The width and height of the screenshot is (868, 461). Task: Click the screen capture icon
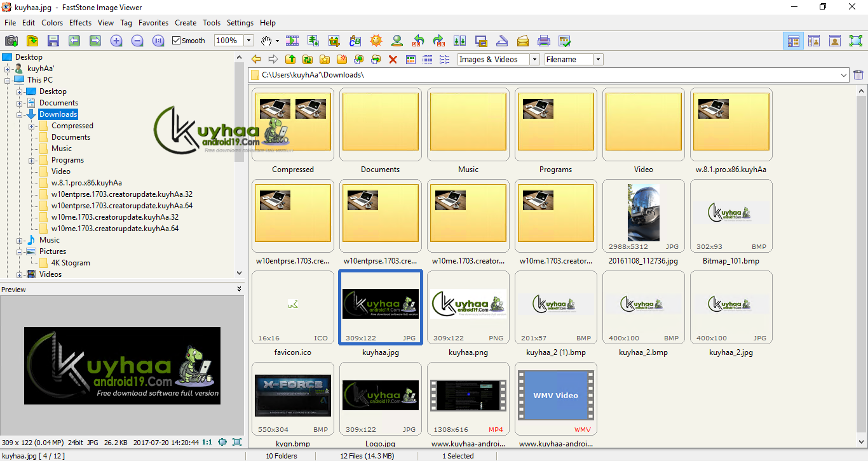pos(481,41)
